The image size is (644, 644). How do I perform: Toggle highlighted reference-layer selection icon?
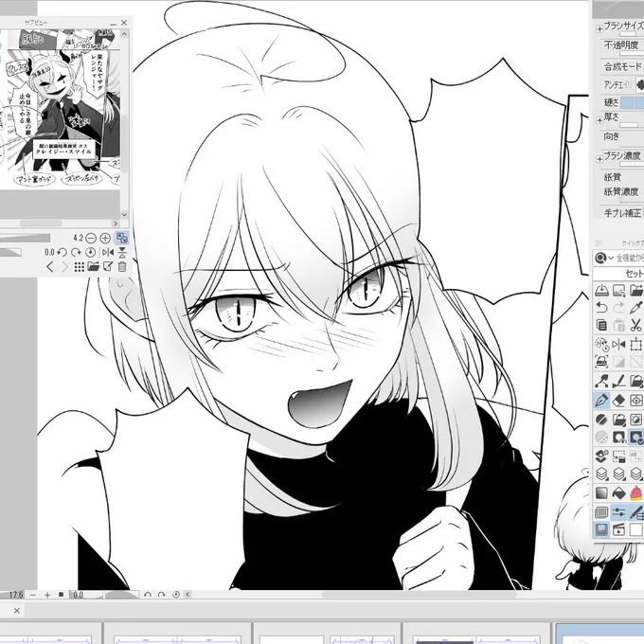pyautogui.click(x=635, y=437)
